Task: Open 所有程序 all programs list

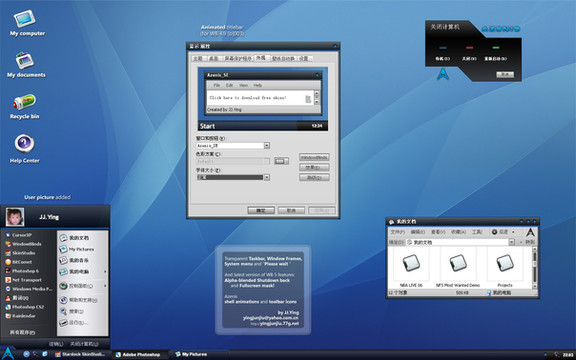Action: pos(22,332)
